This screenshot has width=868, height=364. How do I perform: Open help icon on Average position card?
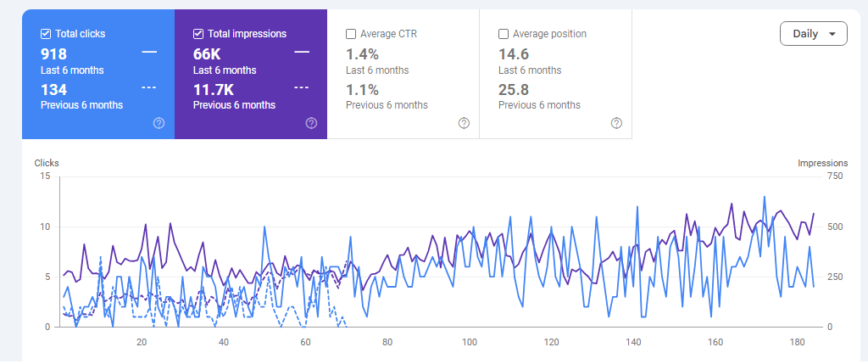pyautogui.click(x=616, y=123)
